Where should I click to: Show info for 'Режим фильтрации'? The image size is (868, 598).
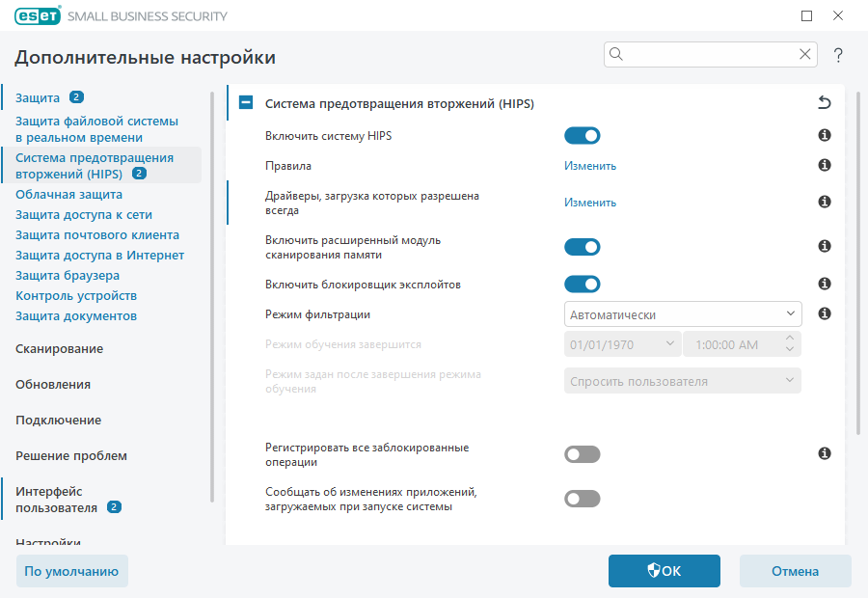point(825,313)
